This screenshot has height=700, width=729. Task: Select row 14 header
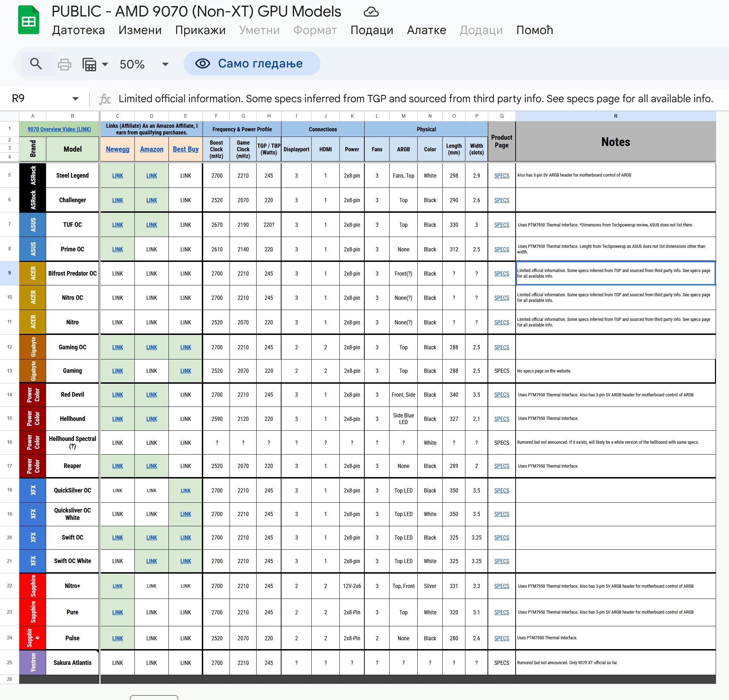coord(10,395)
